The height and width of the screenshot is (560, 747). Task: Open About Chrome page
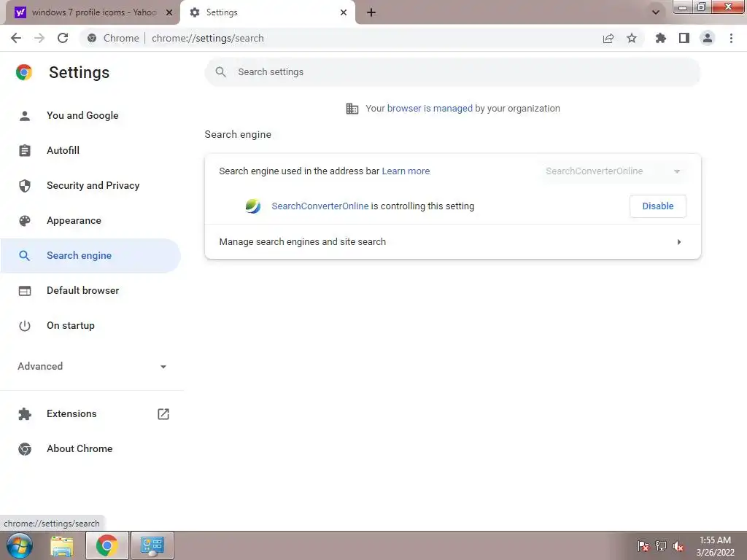(90, 448)
